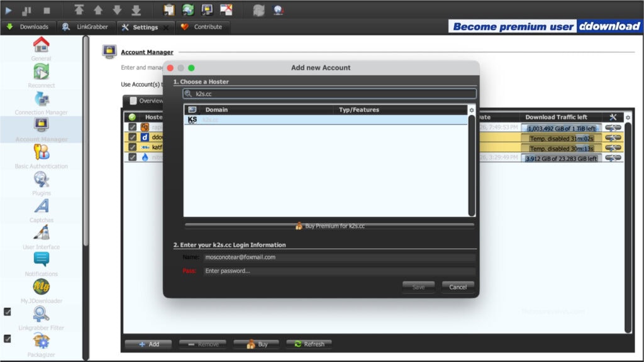Click the Add account button
Viewport: 644px width, 362px height.
148,344
